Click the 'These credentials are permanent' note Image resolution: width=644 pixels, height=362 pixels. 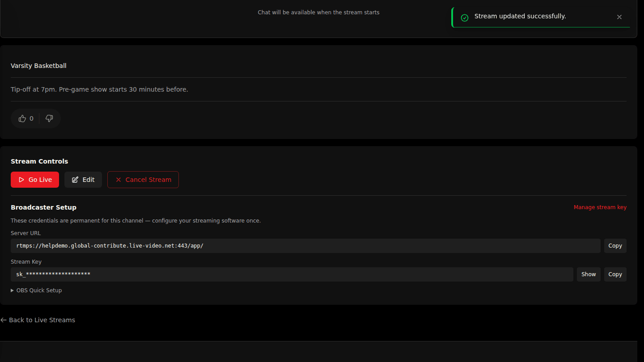coord(136,221)
